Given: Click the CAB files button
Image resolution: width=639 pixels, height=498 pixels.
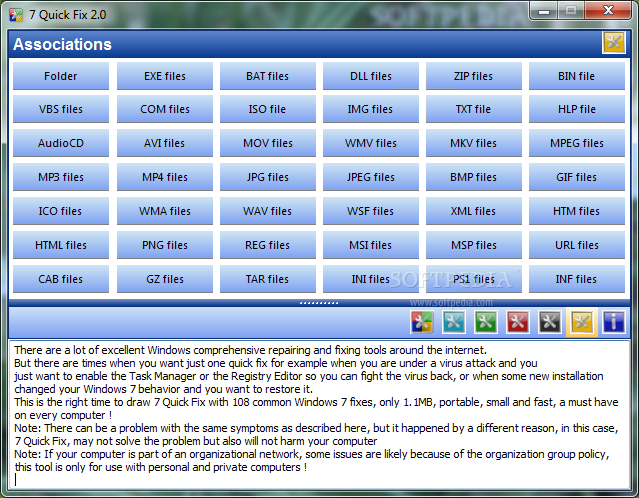Looking at the screenshot, I should point(61,279).
